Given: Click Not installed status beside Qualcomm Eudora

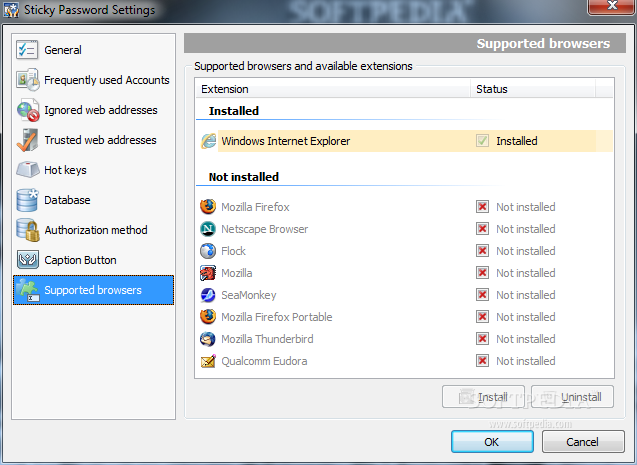Looking at the screenshot, I should (526, 361).
